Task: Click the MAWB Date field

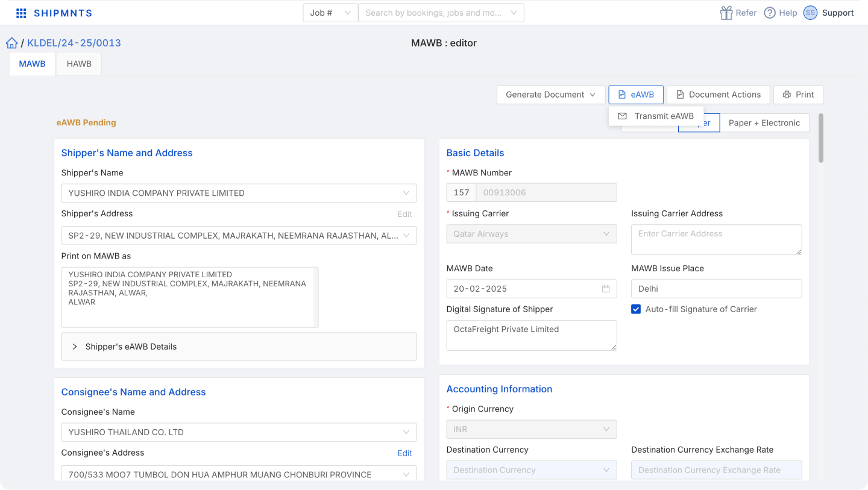Action: (532, 289)
